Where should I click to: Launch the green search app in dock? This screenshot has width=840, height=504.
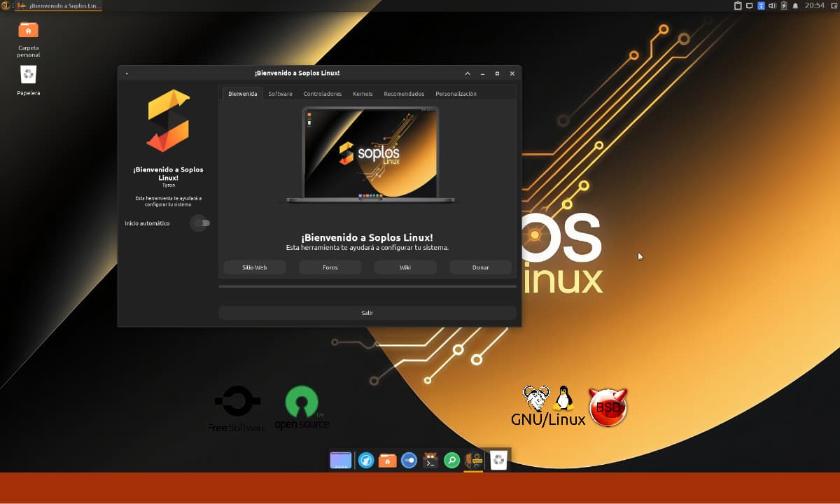[x=452, y=460]
